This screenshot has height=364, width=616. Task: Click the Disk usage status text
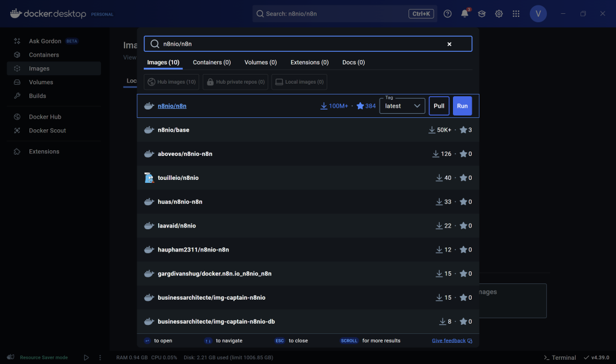tap(228, 357)
